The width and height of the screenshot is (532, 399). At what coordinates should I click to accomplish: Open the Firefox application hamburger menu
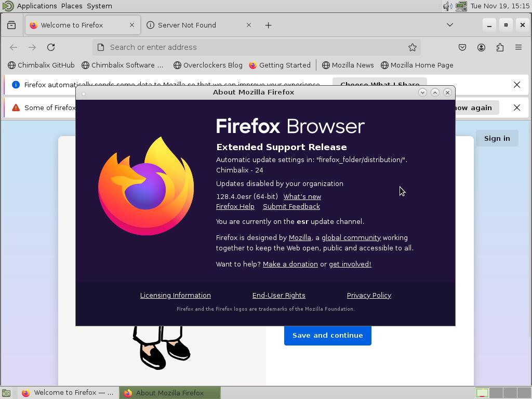click(x=518, y=47)
